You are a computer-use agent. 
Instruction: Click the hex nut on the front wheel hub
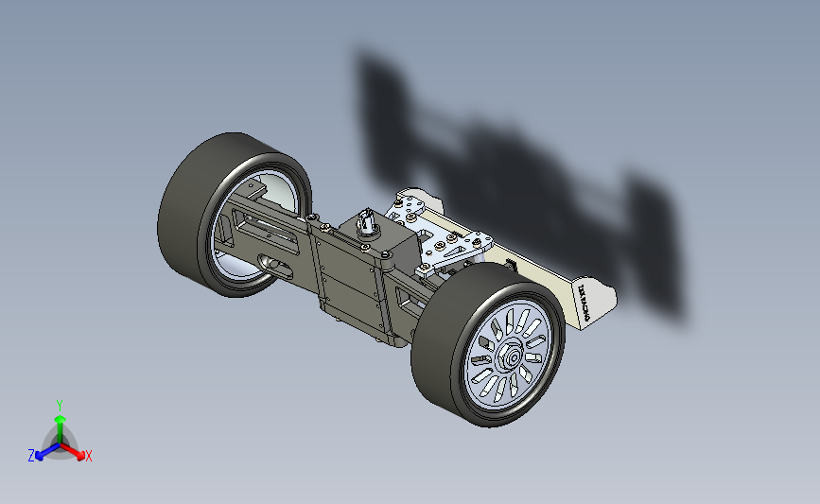[509, 356]
